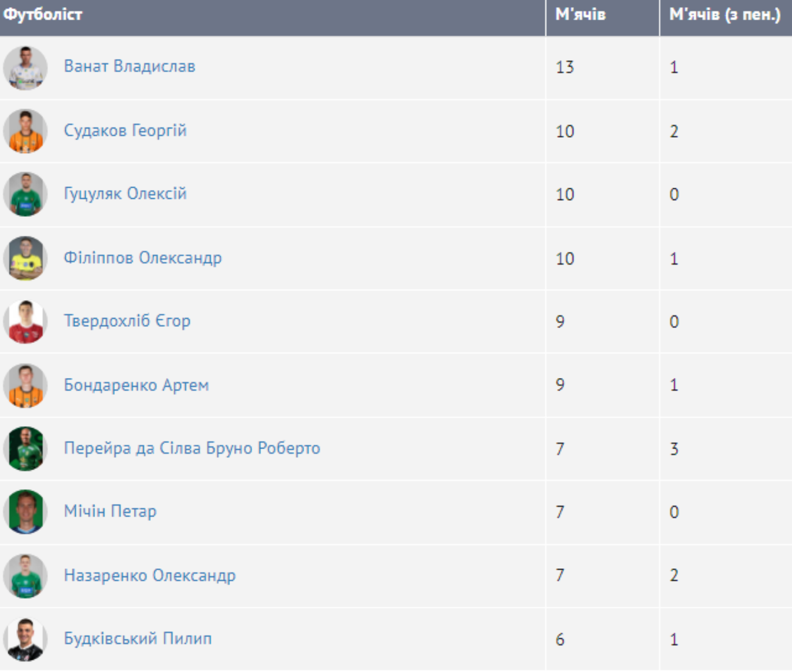Follow the Гуцуляк Олексій name link
The image size is (792, 672).
pyautogui.click(x=125, y=194)
